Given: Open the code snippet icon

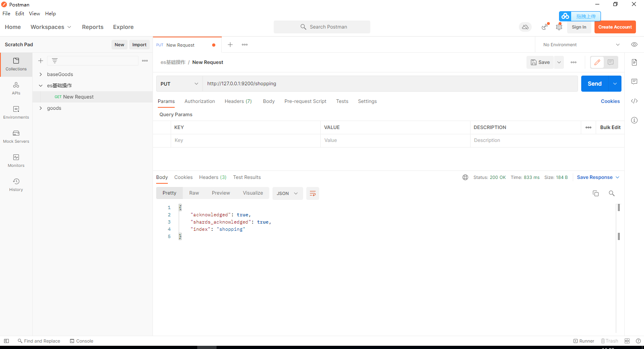Looking at the screenshot, I should 634,101.
